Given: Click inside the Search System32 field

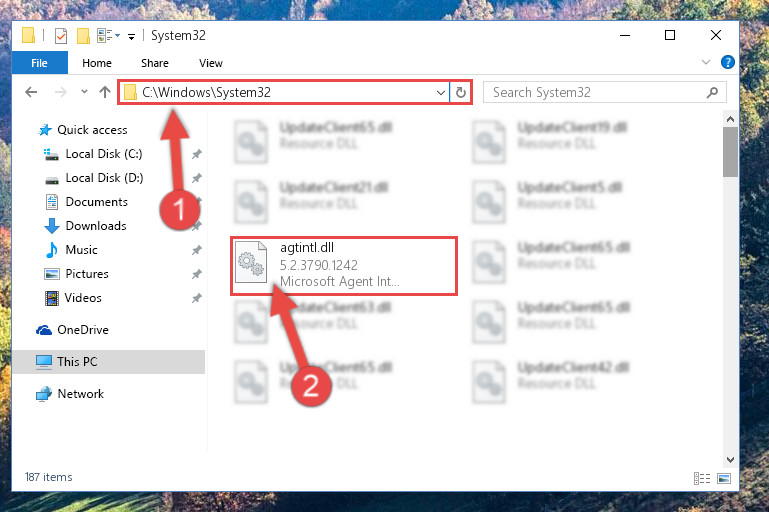Looking at the screenshot, I should coord(595,92).
